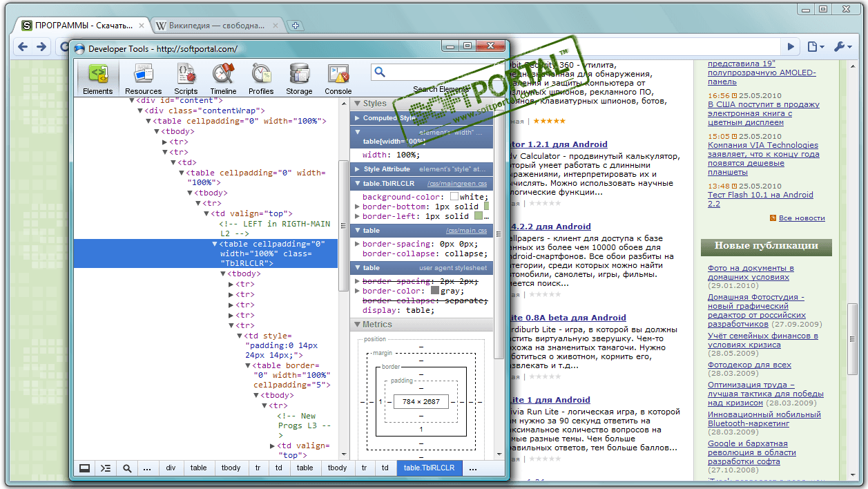
Task: Expand the border-bottom property
Action: [x=358, y=207]
